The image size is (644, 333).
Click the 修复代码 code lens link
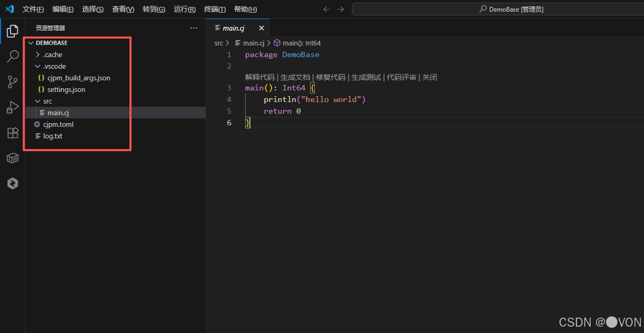click(331, 77)
